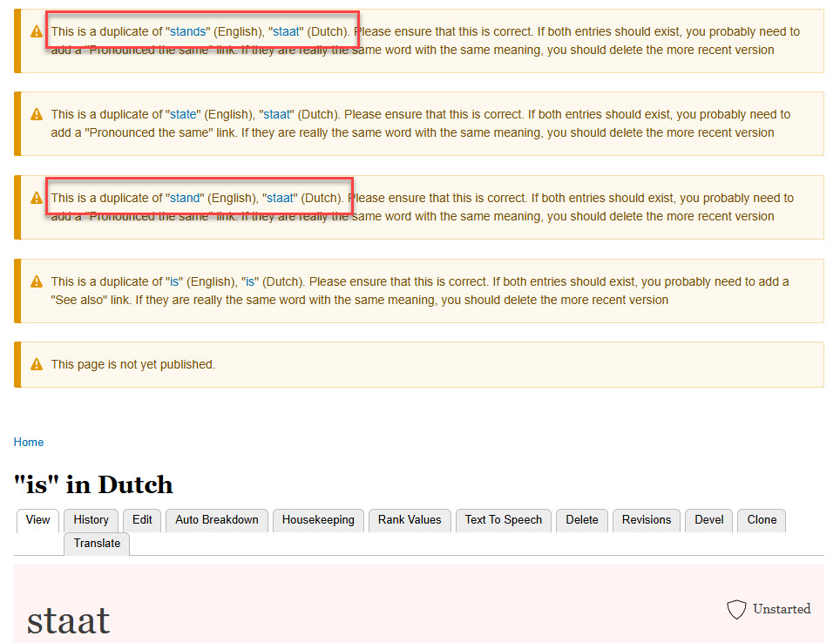Select the Edit tab
This screenshot has width=840, height=643.
tap(142, 520)
